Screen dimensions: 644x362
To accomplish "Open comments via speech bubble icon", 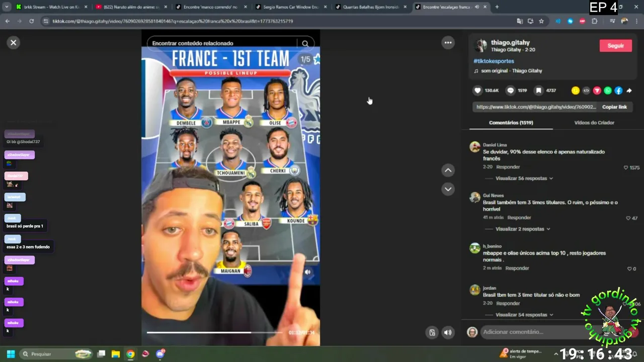I will point(510,90).
